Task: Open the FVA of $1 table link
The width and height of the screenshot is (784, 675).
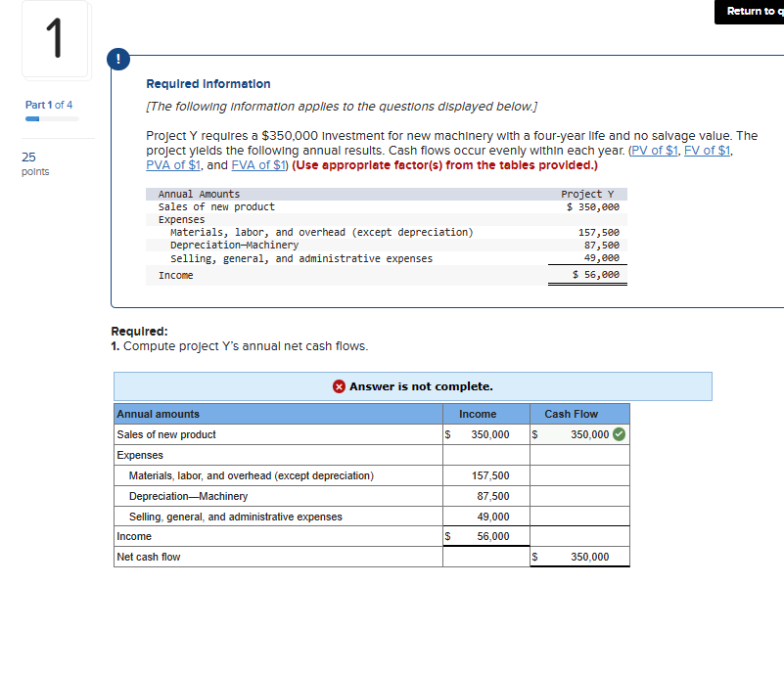Action: click(258, 165)
